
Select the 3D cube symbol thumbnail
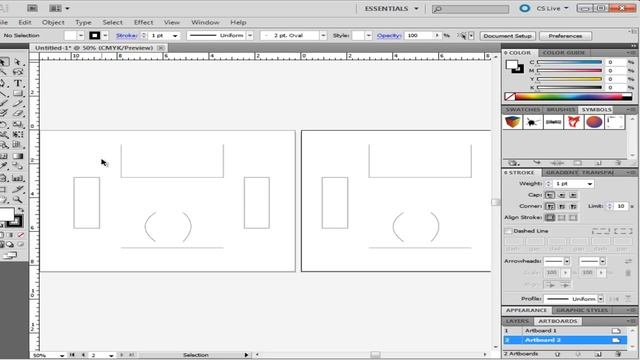[x=512, y=122]
